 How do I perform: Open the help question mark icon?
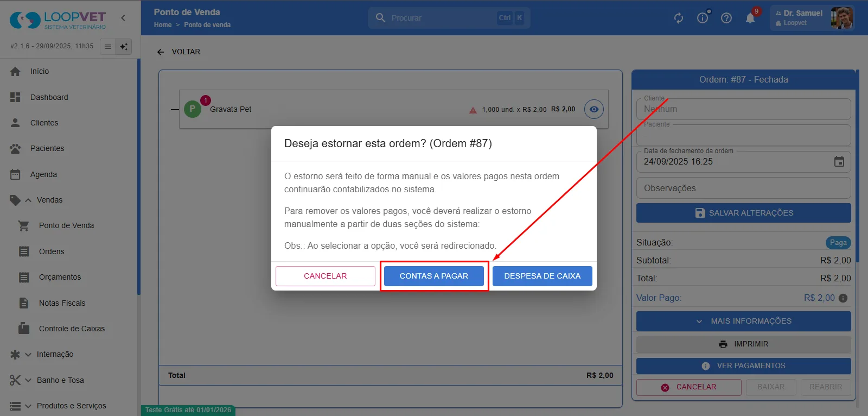[x=726, y=18]
